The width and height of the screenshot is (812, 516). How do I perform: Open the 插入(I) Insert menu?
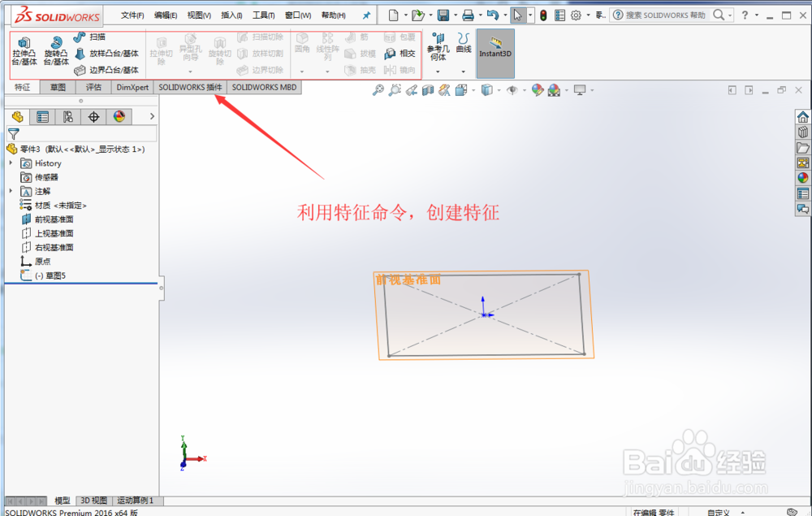(231, 15)
